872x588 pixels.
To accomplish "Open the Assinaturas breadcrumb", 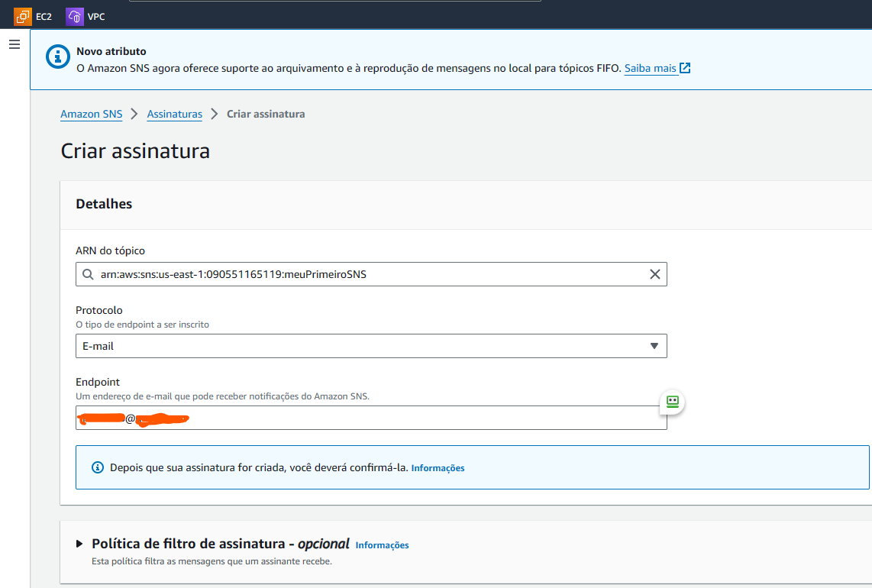I will coord(174,114).
